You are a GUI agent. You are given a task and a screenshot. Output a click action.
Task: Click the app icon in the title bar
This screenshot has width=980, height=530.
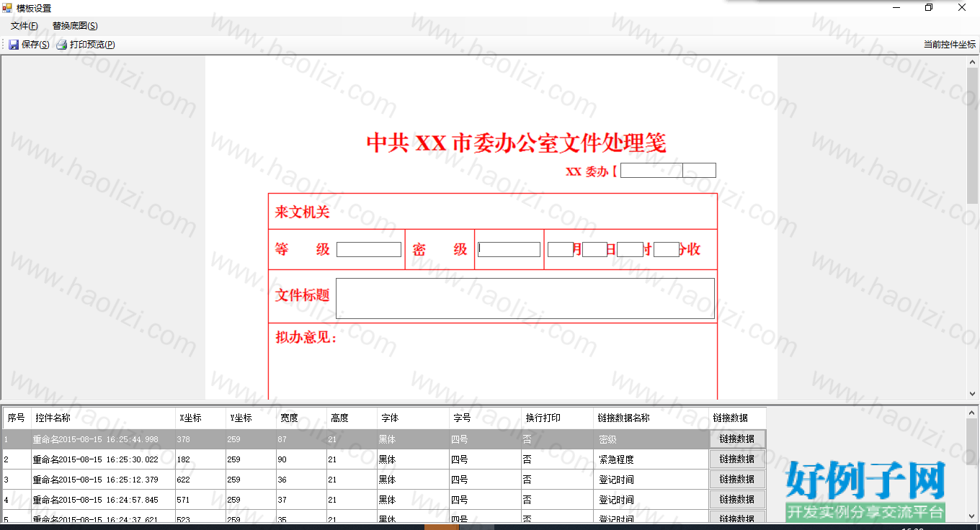7,8
